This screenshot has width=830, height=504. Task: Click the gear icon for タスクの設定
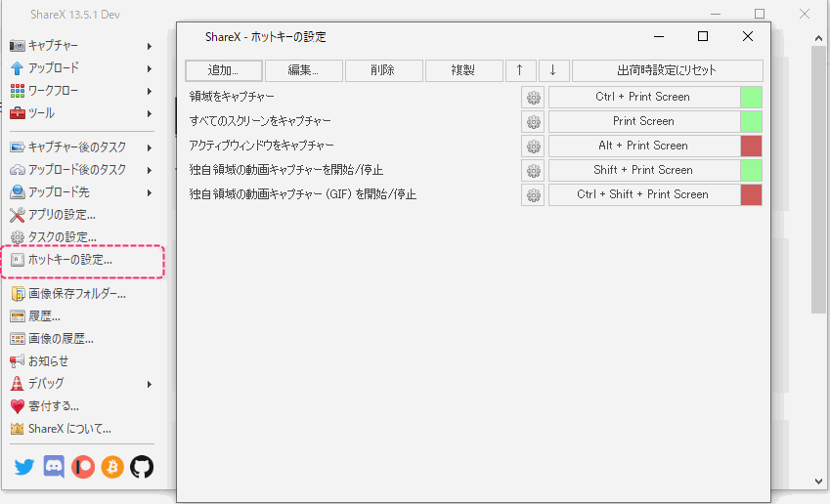point(17,237)
